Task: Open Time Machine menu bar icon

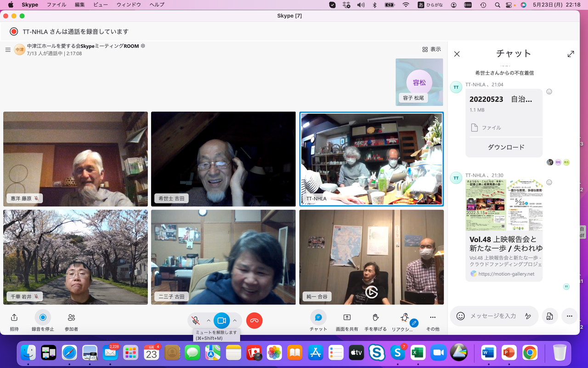Action: pos(483,5)
